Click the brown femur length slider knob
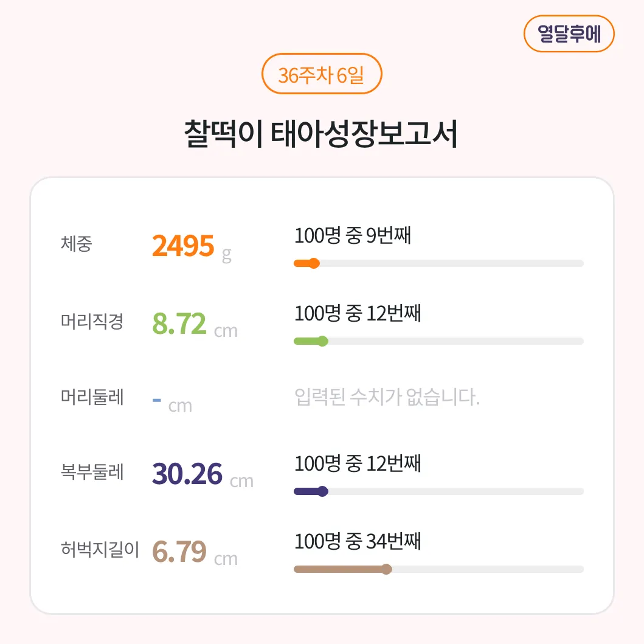This screenshot has width=644, height=644. pos(386,569)
